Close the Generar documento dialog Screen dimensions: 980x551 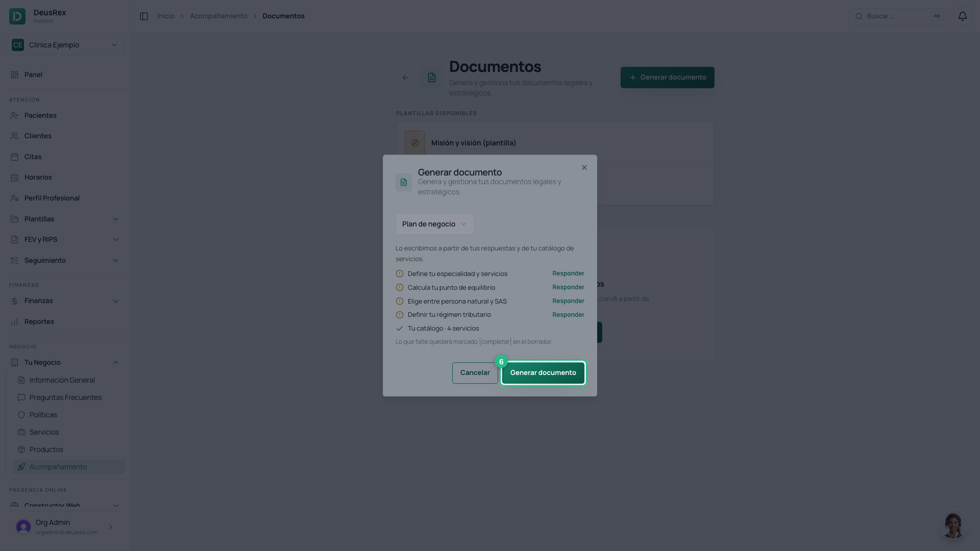(584, 168)
